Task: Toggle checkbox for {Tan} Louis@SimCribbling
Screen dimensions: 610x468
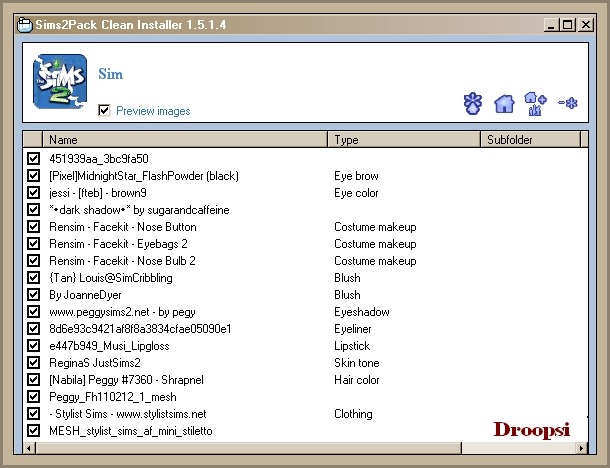Action: point(33,277)
